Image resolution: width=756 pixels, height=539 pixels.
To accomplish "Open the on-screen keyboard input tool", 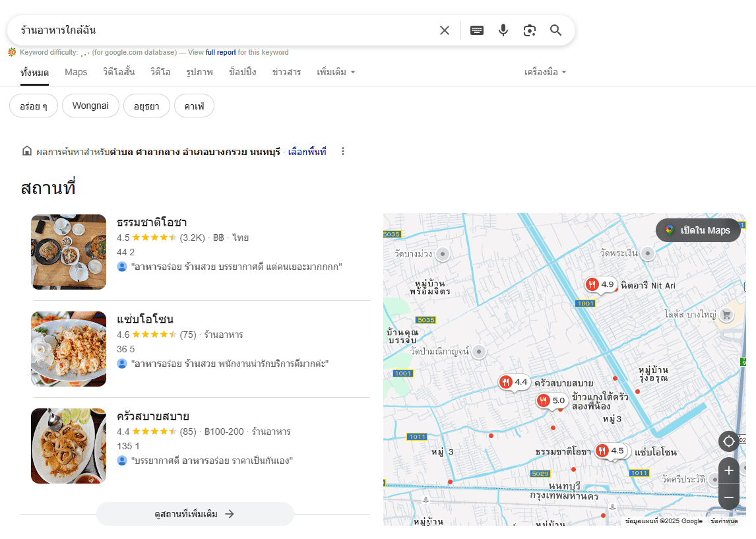I will (477, 30).
